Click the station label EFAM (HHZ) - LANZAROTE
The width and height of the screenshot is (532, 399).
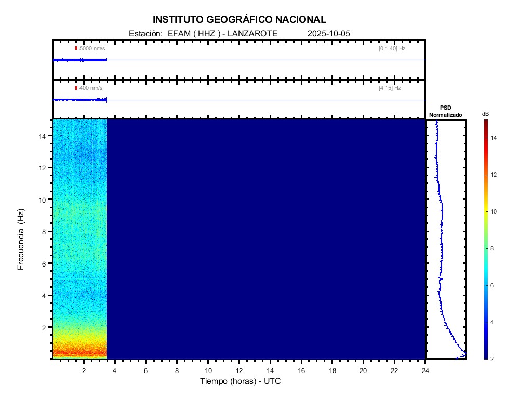coord(222,33)
